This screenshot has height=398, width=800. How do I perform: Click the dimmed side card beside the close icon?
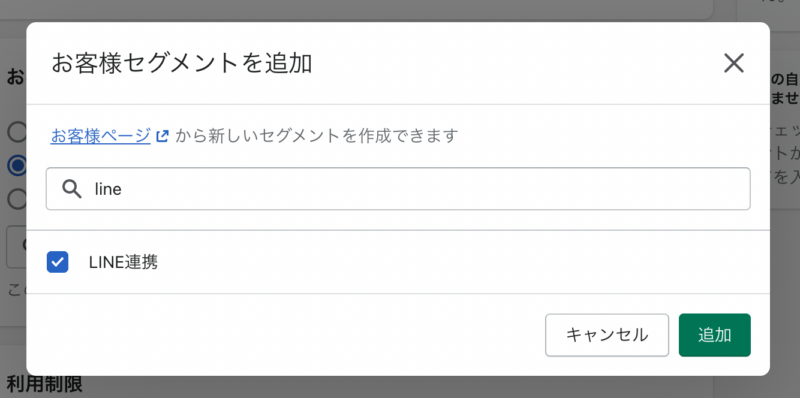coord(785,129)
